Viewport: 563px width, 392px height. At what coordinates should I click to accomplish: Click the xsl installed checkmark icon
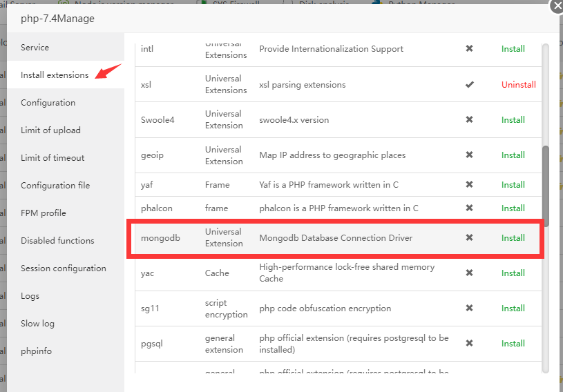point(469,85)
